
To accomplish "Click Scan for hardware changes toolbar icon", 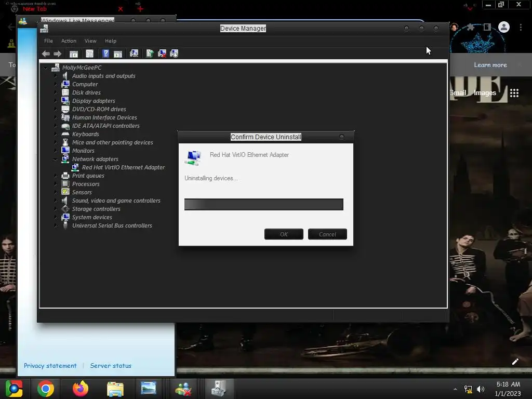I will pyautogui.click(x=134, y=54).
